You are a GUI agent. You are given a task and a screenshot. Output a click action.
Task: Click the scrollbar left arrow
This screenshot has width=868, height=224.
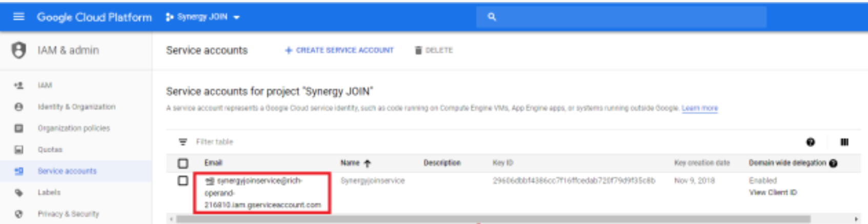[x=171, y=219]
